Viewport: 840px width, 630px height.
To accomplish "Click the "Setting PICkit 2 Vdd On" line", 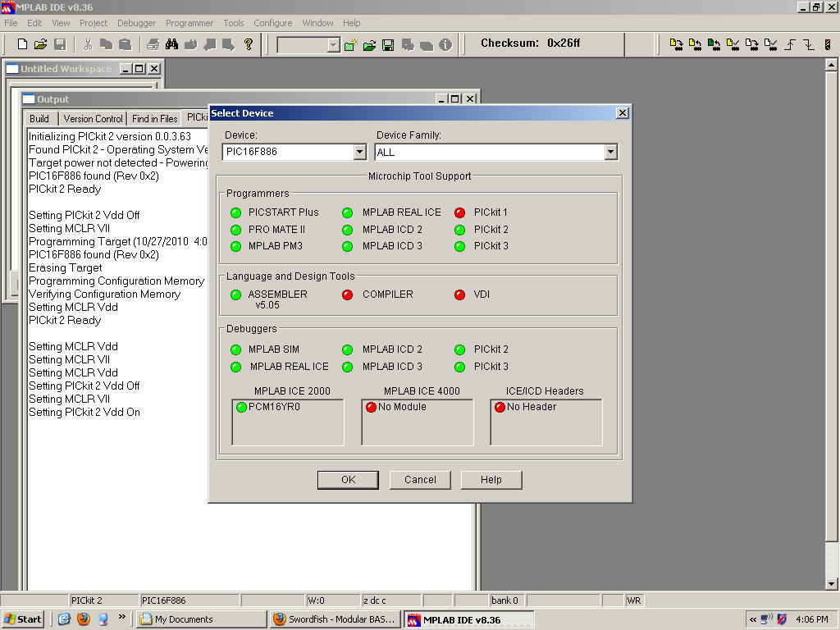I will click(x=84, y=412).
